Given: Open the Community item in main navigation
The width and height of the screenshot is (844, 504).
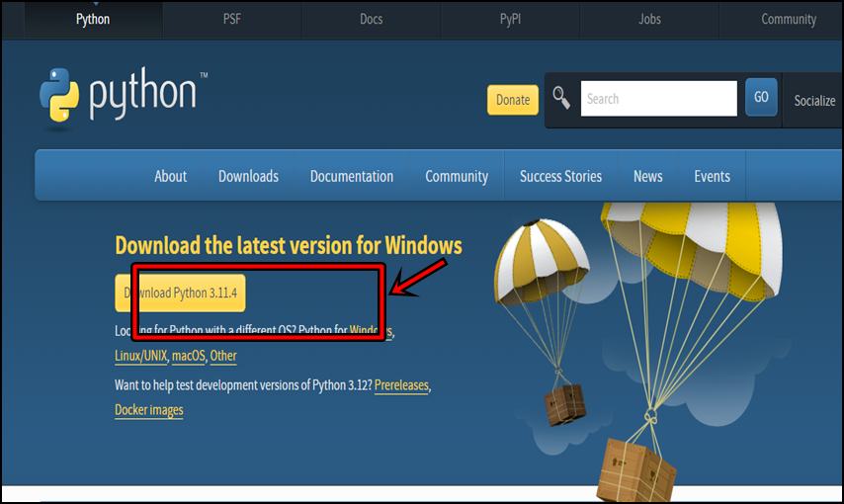Looking at the screenshot, I should pyautogui.click(x=457, y=176).
